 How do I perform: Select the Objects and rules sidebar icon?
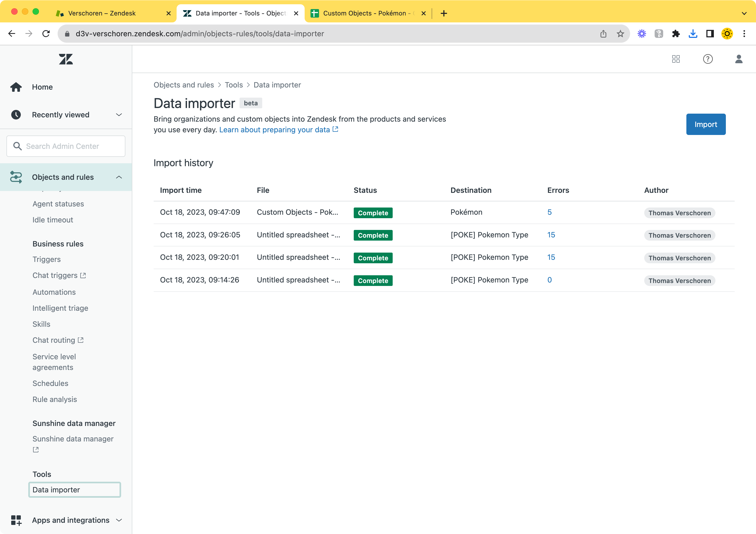pyautogui.click(x=16, y=177)
